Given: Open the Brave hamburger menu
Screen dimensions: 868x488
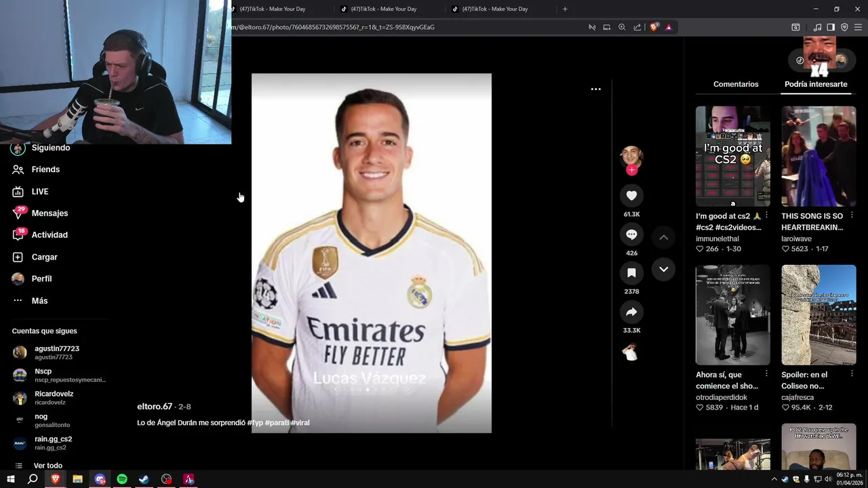Looking at the screenshot, I should [859, 27].
